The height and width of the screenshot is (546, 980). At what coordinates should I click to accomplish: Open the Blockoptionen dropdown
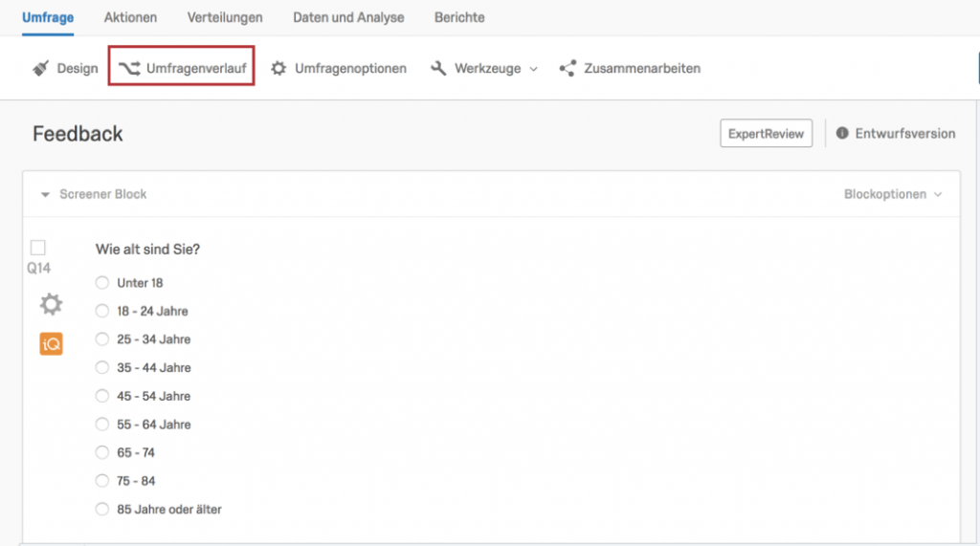pyautogui.click(x=893, y=194)
